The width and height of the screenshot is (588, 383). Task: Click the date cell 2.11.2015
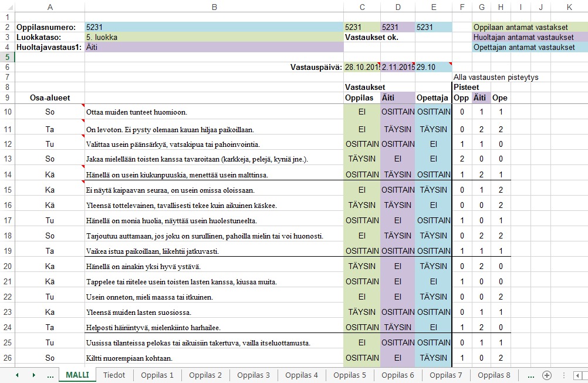click(398, 67)
